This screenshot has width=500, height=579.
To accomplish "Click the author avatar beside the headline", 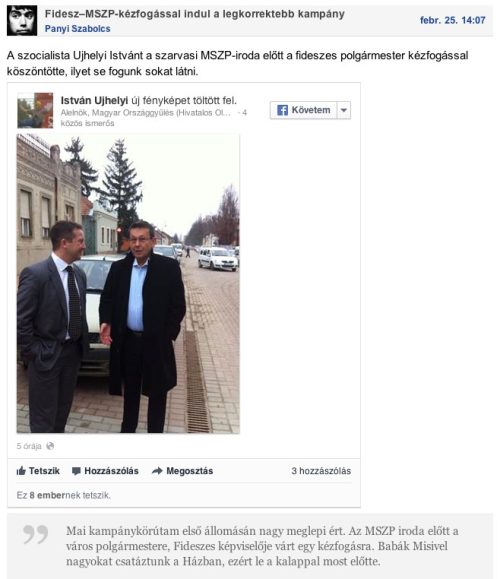I will click(x=22, y=21).
